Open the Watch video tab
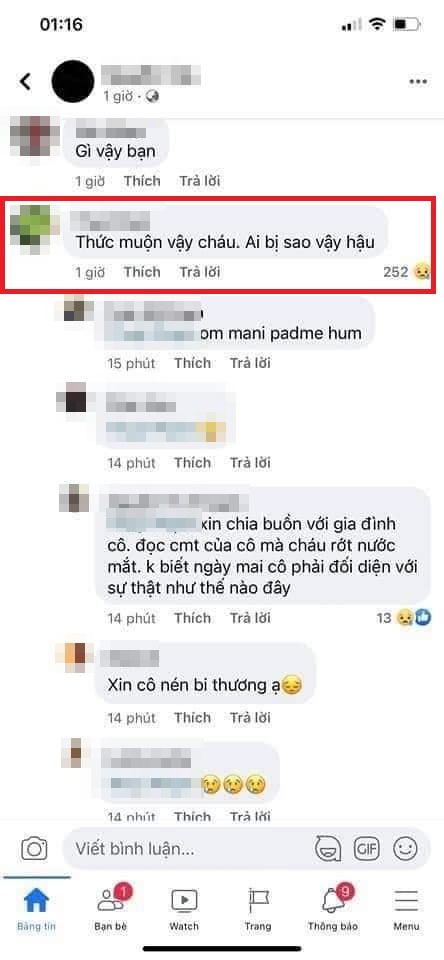Screen dimensions: 444x960 (184, 909)
